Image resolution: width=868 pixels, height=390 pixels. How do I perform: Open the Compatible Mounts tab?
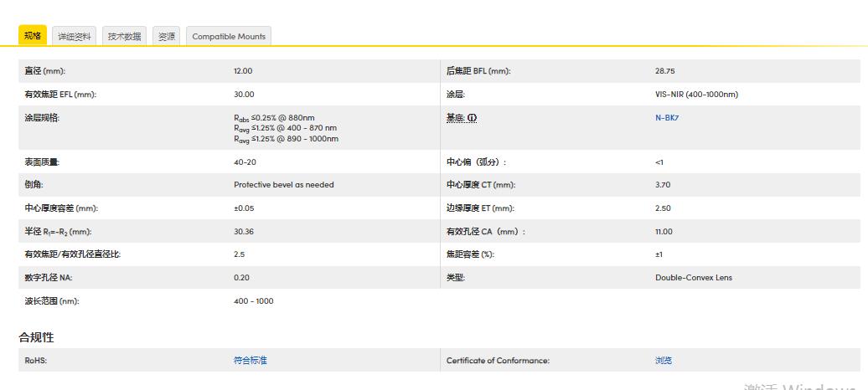[x=229, y=36]
